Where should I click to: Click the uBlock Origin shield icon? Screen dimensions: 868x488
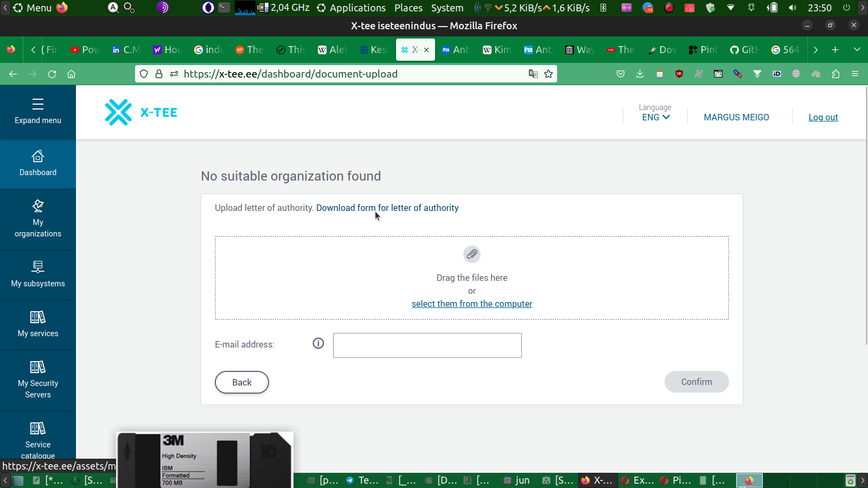[x=679, y=74]
